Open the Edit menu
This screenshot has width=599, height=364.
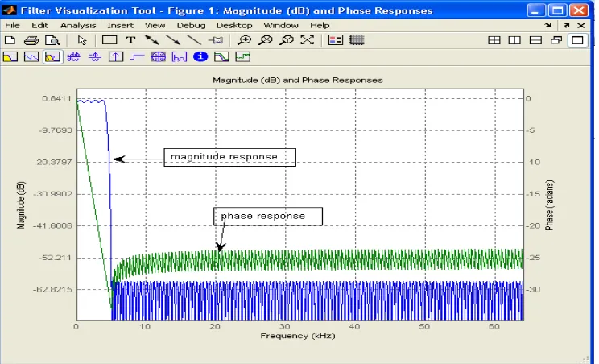click(39, 25)
